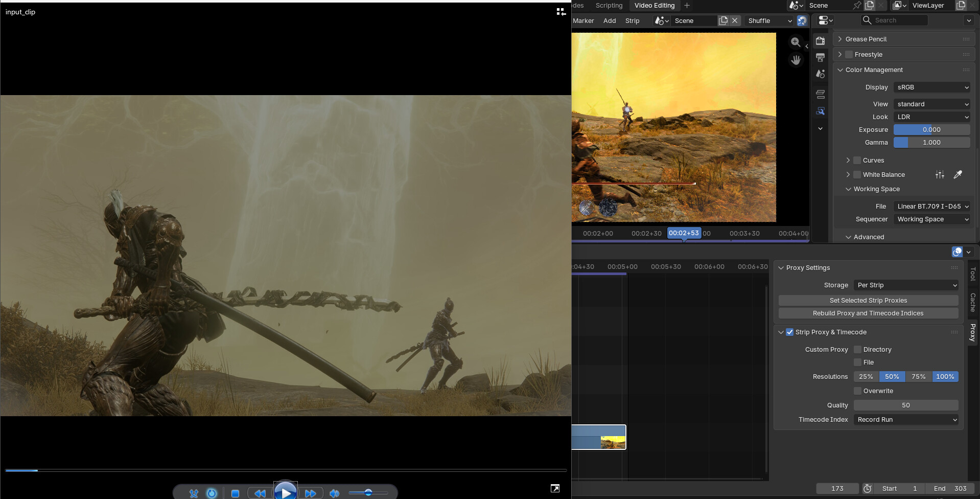
Task: Open the Strip properties tab icon
Action: (820, 94)
